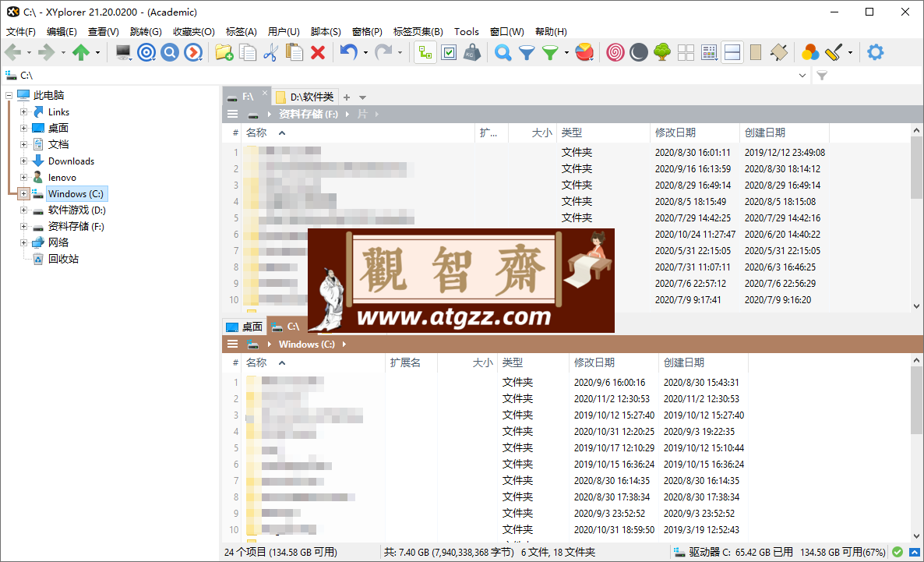Open the upper pane breadcrumb hamburger menu
This screenshot has width=924, height=562.
pyautogui.click(x=233, y=115)
